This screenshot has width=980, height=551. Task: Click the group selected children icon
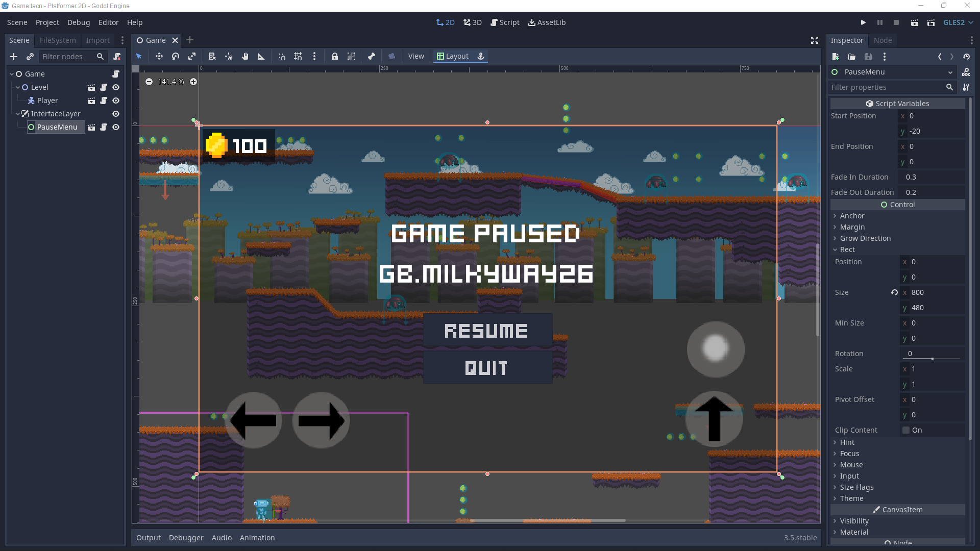point(351,57)
